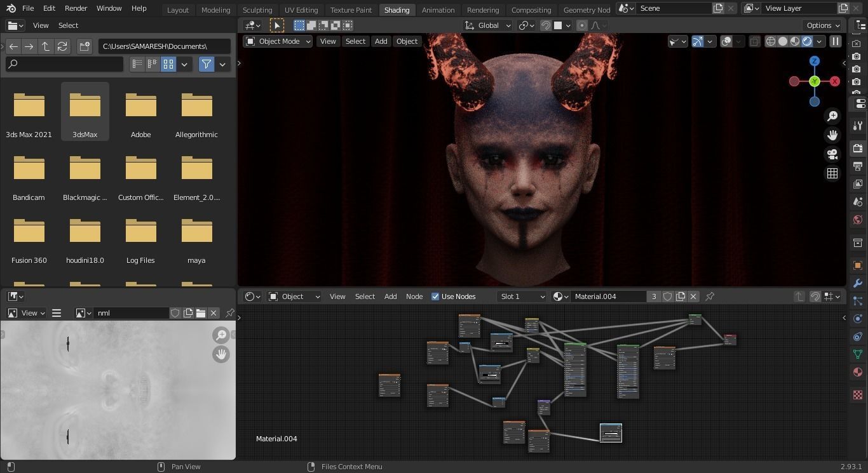Viewport: 868px width, 473px height.
Task: Switch to the Sculpting workspace tab
Action: 257,10
